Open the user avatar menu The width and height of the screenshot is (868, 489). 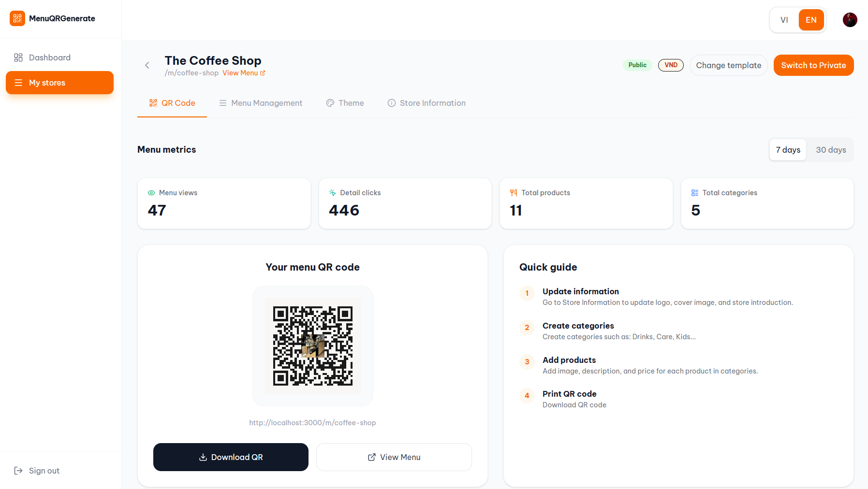850,20
